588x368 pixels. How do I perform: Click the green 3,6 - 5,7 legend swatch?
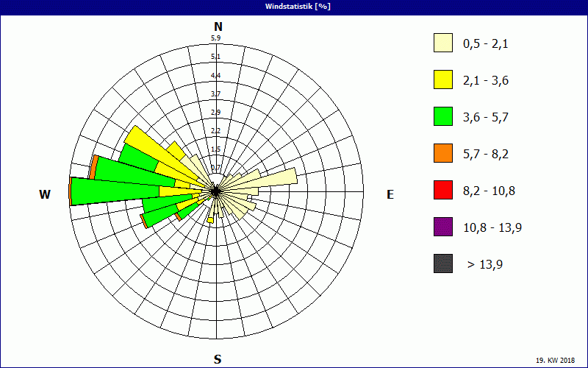click(443, 116)
